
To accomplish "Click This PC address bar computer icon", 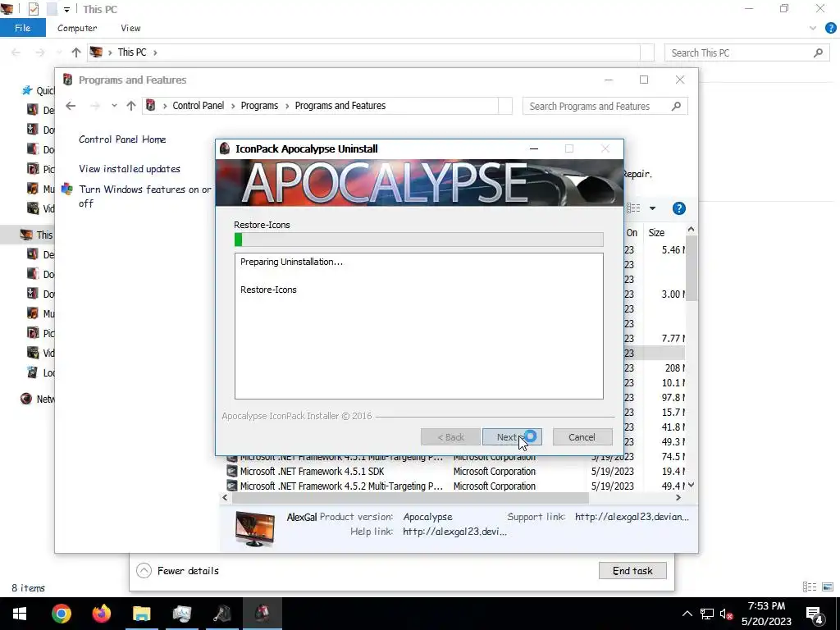I will pyautogui.click(x=97, y=52).
